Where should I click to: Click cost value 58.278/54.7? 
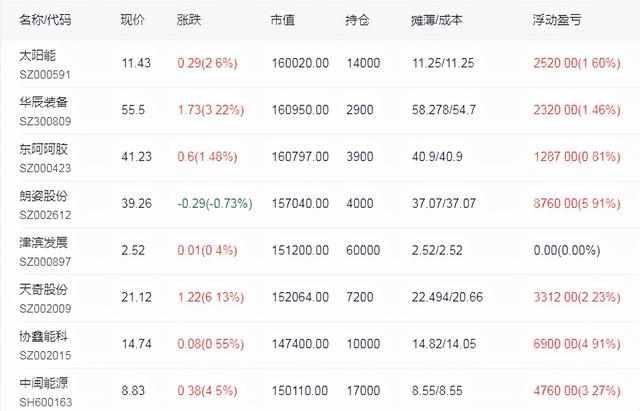(x=444, y=110)
